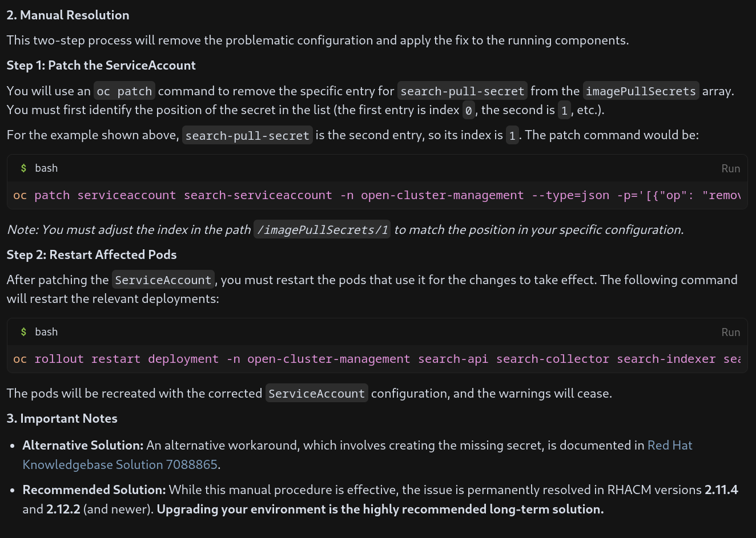Viewport: 756px width, 538px height.
Task: Run the oc patch serviceaccount command
Action: point(730,168)
